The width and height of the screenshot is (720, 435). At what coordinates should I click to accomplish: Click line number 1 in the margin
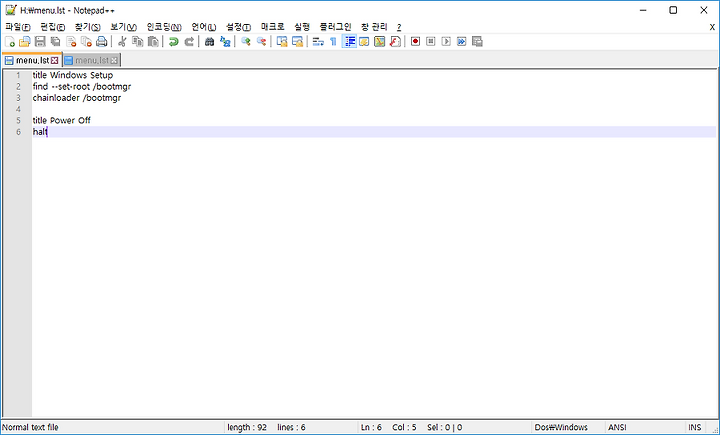tap(18, 75)
